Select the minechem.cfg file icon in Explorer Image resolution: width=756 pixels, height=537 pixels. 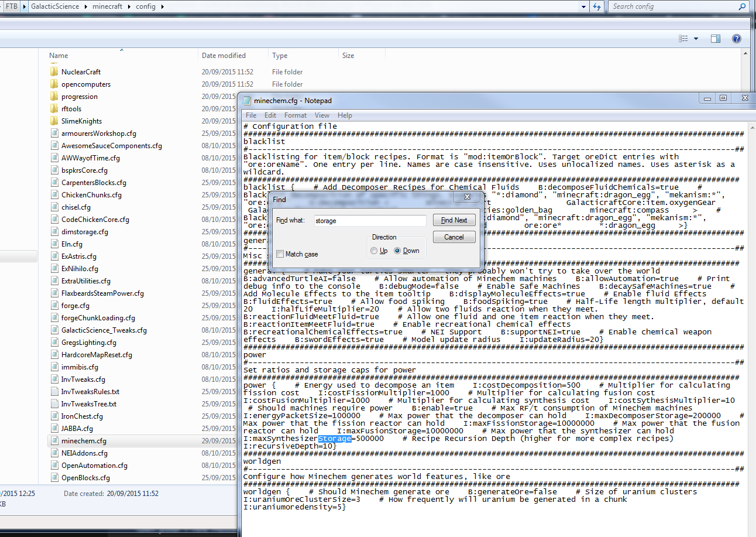(54, 441)
